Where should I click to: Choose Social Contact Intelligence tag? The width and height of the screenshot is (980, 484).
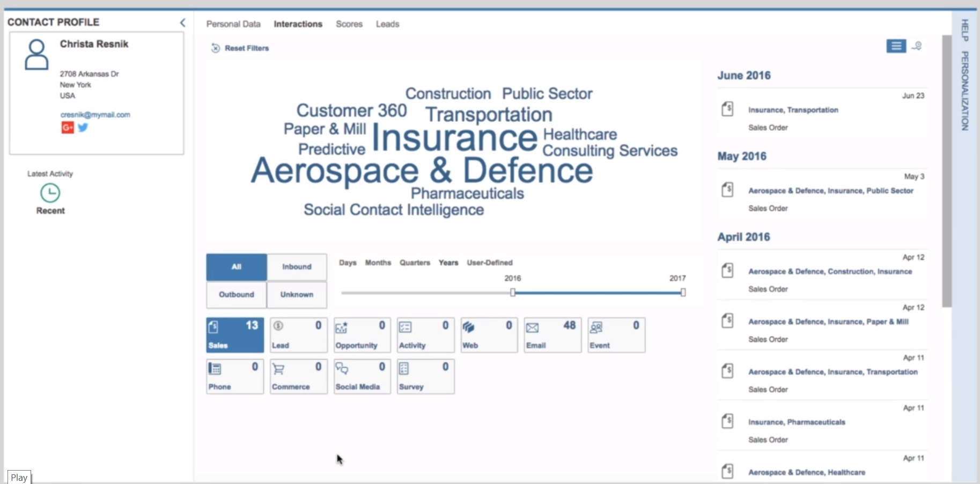pos(394,210)
